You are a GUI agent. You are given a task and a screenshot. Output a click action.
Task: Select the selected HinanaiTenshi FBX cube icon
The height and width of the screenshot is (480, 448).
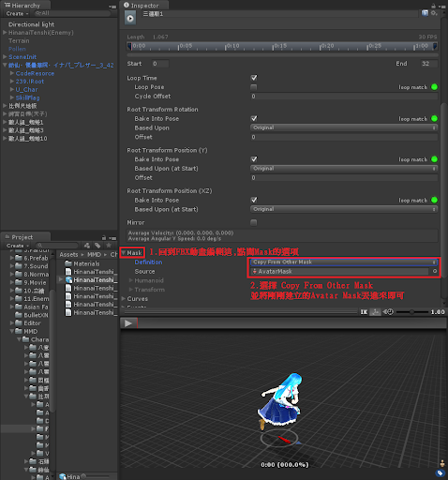click(68, 279)
